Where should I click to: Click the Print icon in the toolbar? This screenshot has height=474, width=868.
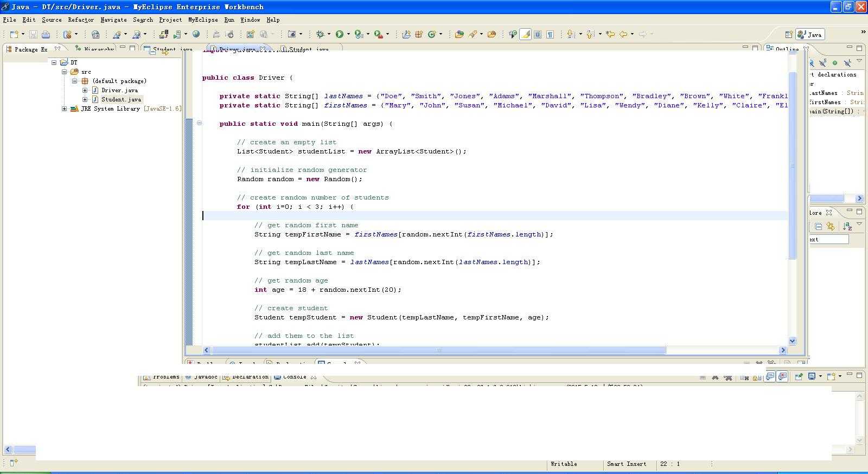(46, 34)
